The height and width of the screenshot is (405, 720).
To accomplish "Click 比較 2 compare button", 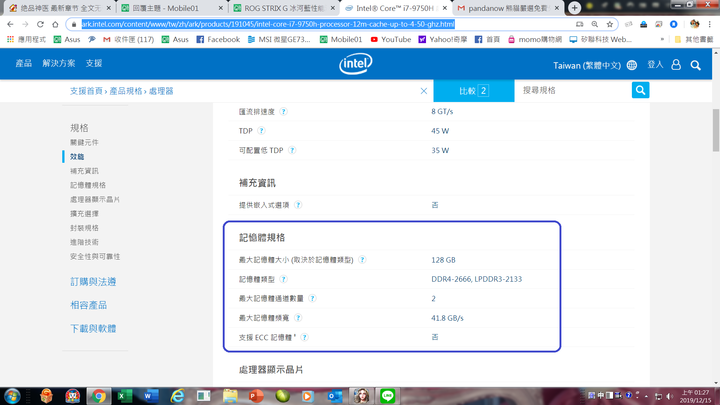I will pyautogui.click(x=473, y=91).
